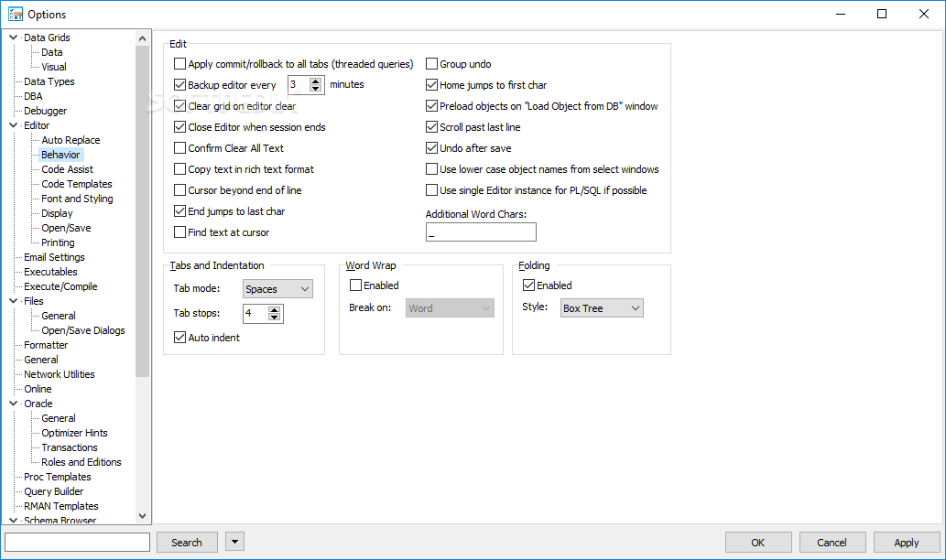Image resolution: width=946 pixels, height=560 pixels.
Task: Collapse the Files tree node
Action: 13,301
